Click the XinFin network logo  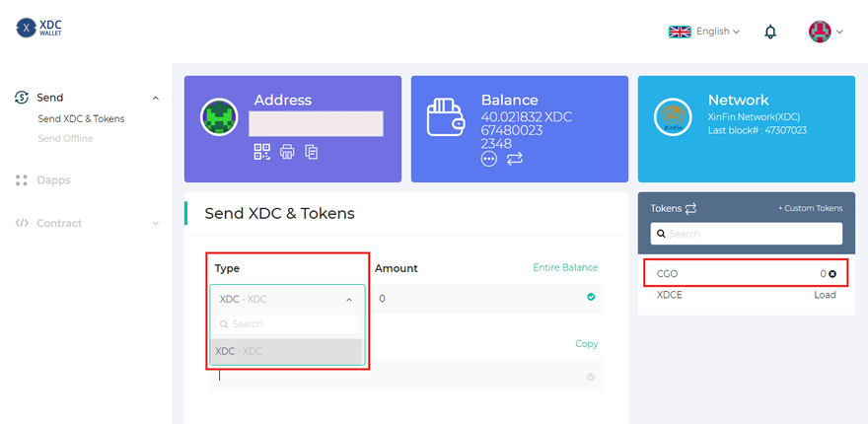[x=674, y=116]
